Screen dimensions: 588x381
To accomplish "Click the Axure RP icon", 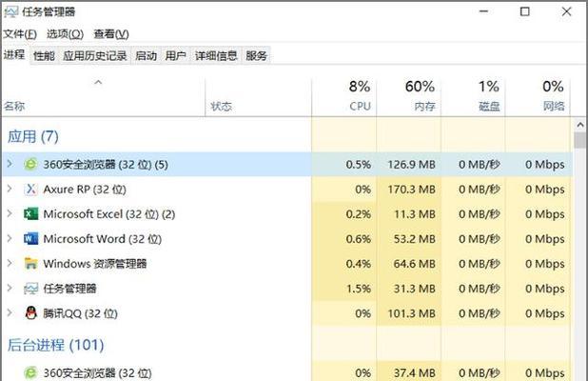I will (30, 190).
